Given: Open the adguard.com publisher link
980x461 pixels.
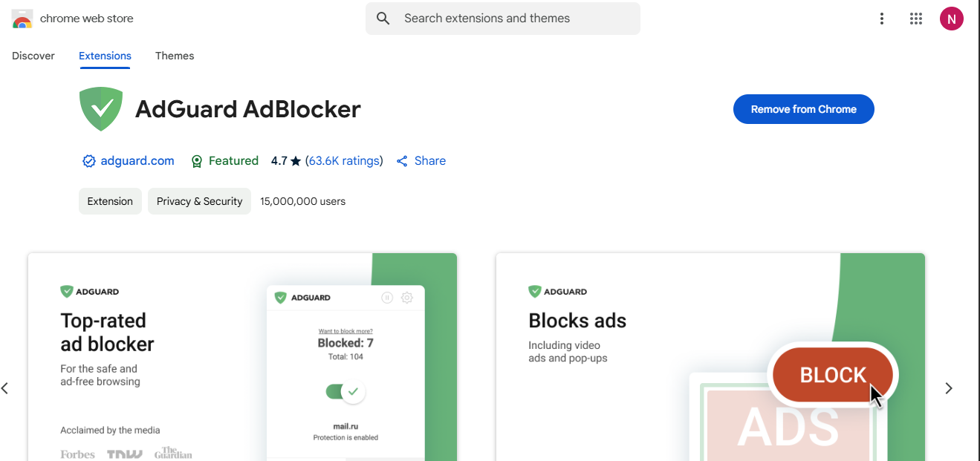Looking at the screenshot, I should pyautogui.click(x=137, y=161).
